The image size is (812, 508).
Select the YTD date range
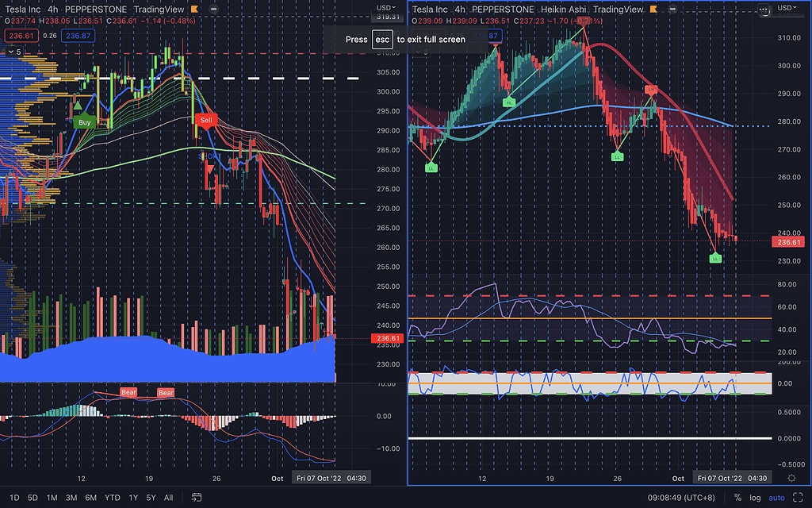(x=113, y=497)
